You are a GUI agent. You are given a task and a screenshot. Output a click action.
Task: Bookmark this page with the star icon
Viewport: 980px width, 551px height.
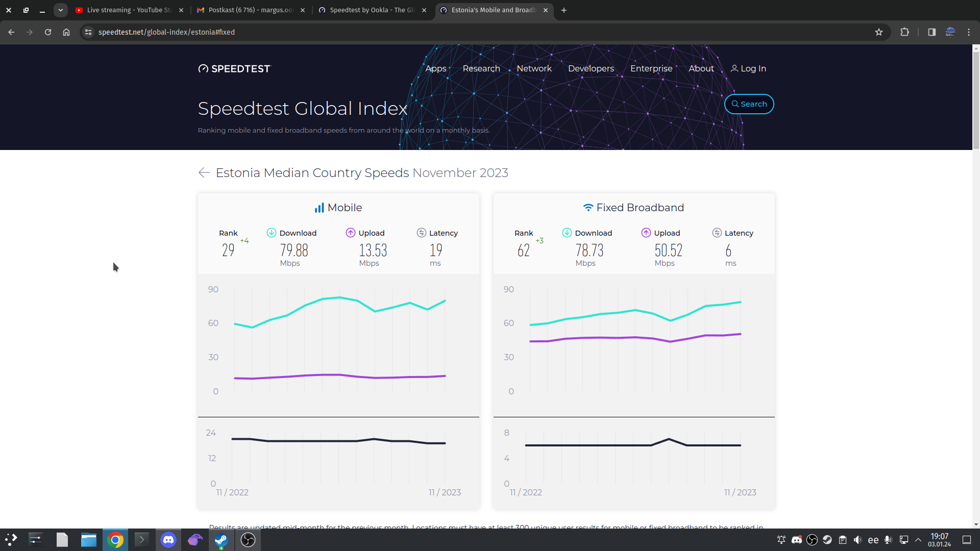879,32
